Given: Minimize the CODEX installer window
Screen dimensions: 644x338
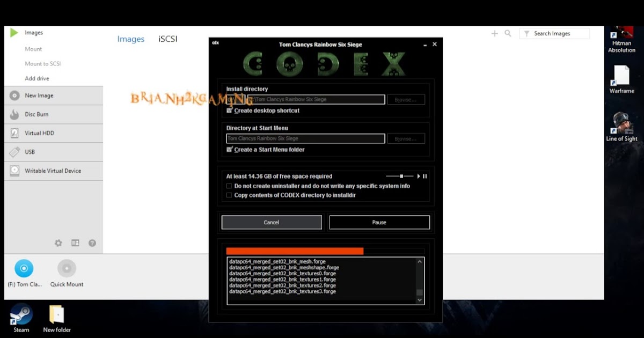Looking at the screenshot, I should [x=425, y=45].
